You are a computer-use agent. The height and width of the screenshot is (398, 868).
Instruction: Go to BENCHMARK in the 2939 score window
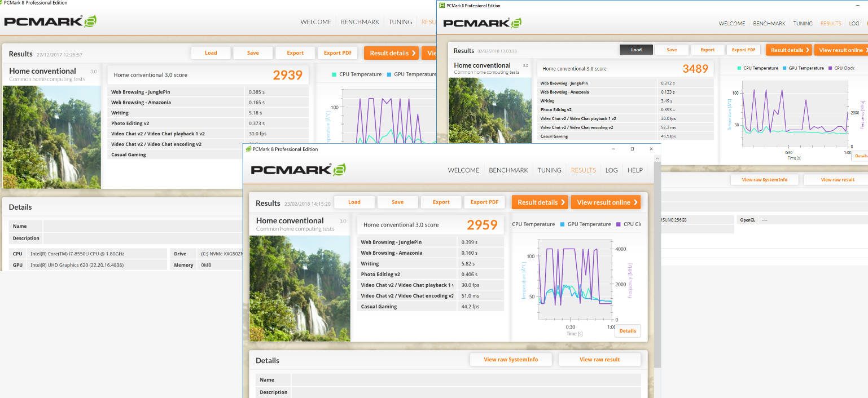pos(360,22)
